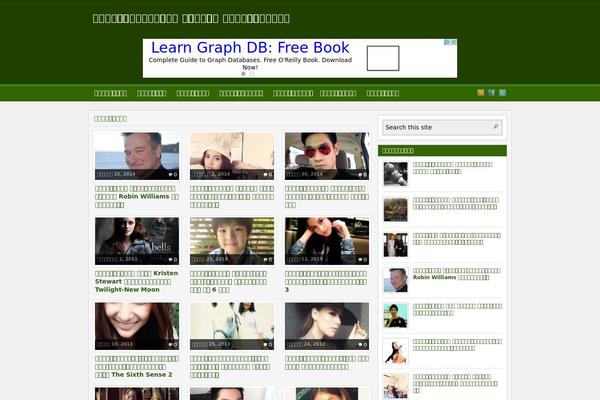Screen dimensions: 600x400
Task: Open the smiling young boy thumbnail
Action: click(232, 241)
